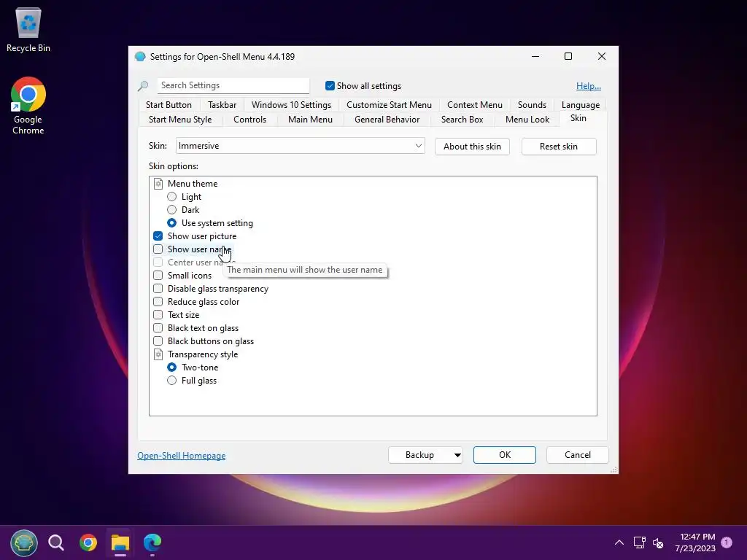Open File Explorer from the taskbar

click(120, 542)
